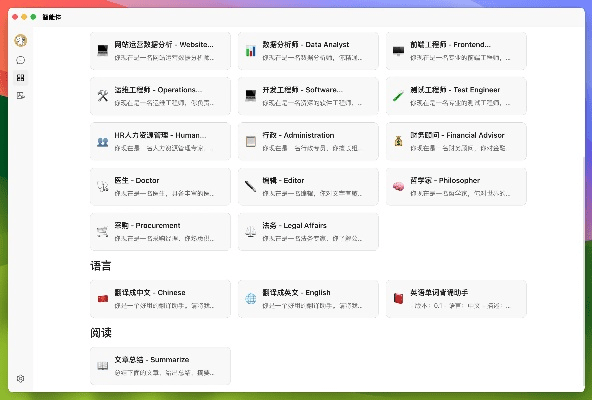Click people icon of HR Human resources card

[x=103, y=142]
